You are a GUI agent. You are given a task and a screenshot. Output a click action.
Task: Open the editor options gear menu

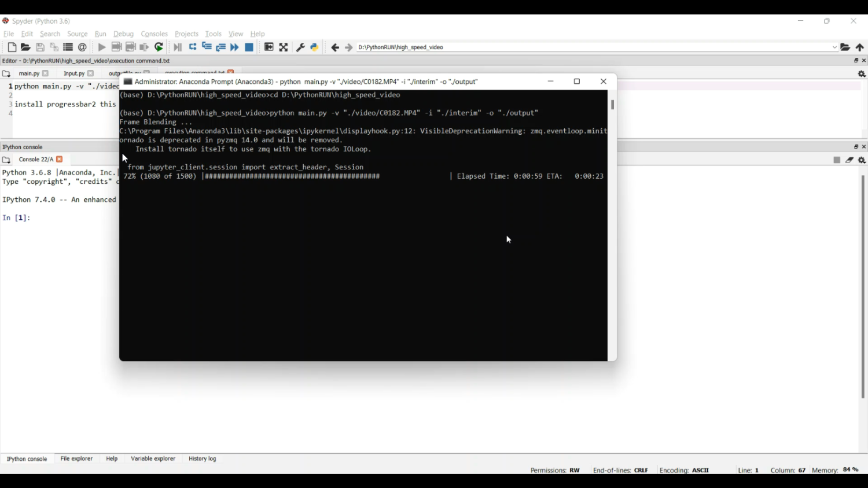pyautogui.click(x=862, y=74)
